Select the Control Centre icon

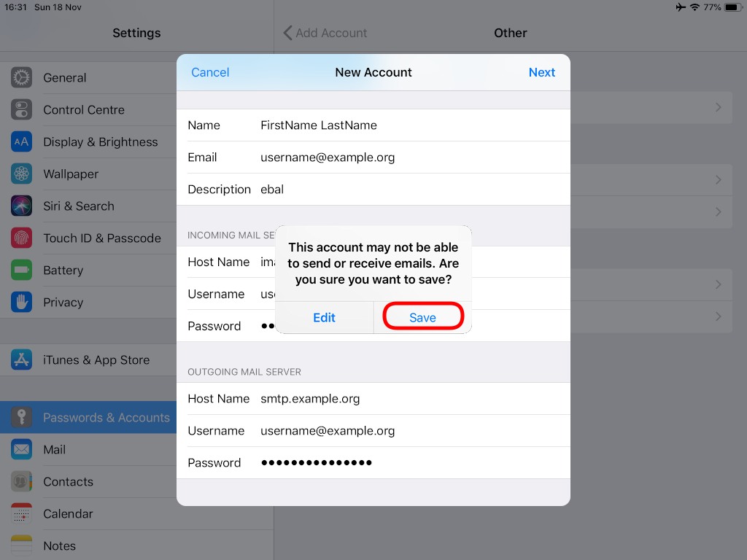click(21, 109)
